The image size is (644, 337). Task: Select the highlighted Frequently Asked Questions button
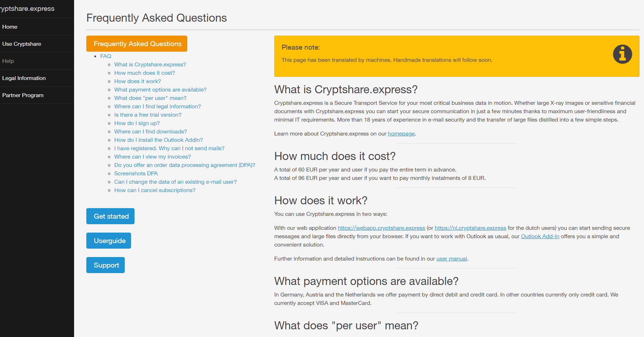pos(137,44)
